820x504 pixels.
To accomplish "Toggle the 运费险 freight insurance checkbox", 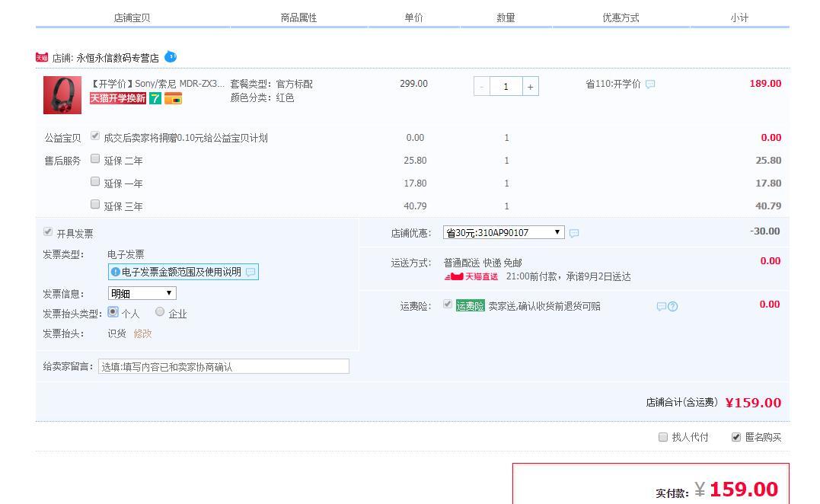I will click(x=447, y=305).
